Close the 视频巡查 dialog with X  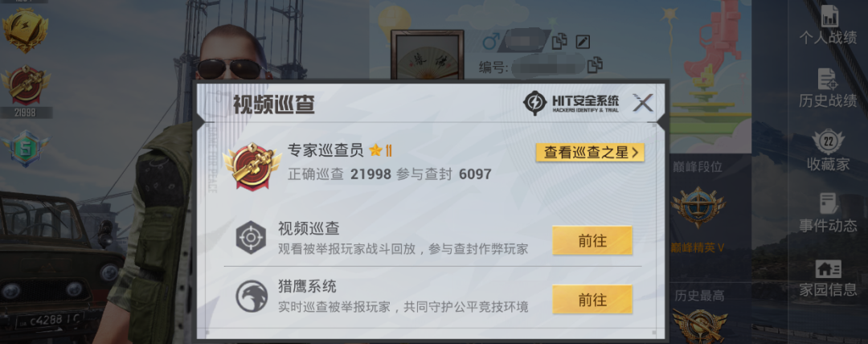(x=643, y=103)
